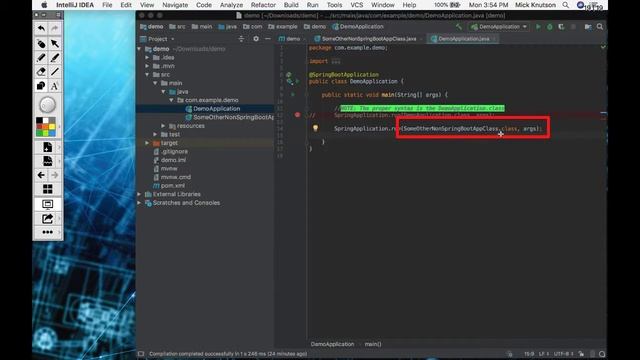Open the Project view dropdown

[x=158, y=39]
